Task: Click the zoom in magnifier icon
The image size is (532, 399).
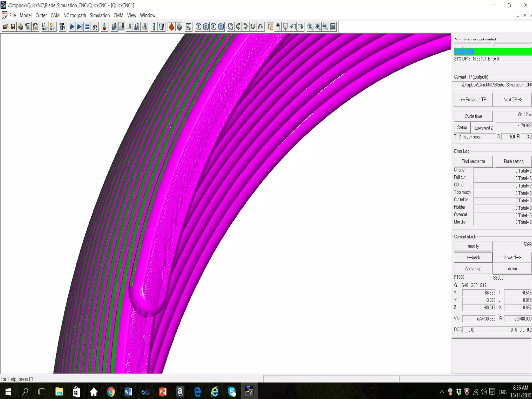Action: (x=317, y=27)
